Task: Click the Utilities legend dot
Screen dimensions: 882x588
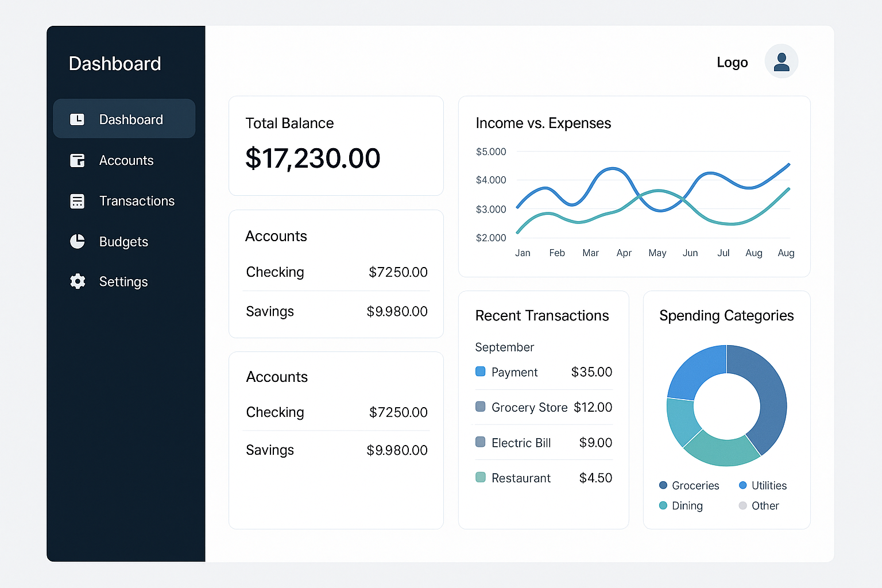Action: 742,485
